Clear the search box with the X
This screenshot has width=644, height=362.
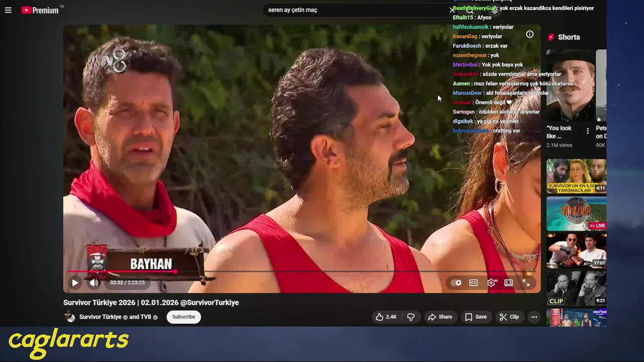[x=452, y=10]
